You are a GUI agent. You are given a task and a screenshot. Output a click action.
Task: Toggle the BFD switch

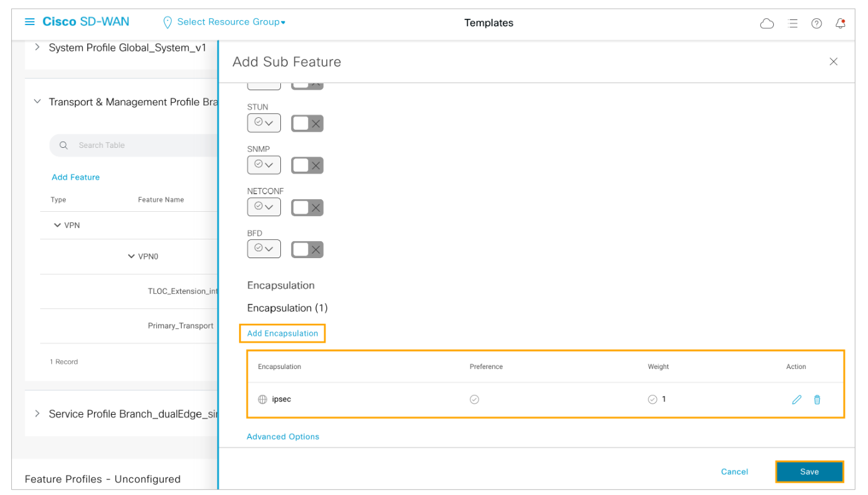(307, 249)
